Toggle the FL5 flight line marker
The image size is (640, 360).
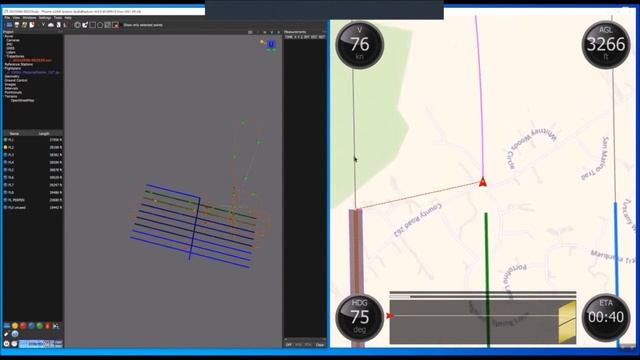5,170
